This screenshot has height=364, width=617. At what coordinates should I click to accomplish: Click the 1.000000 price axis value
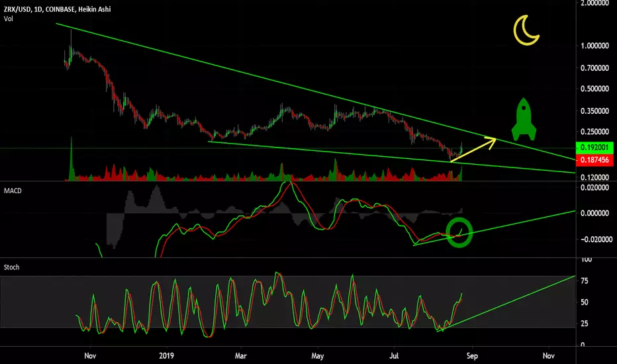[594, 46]
